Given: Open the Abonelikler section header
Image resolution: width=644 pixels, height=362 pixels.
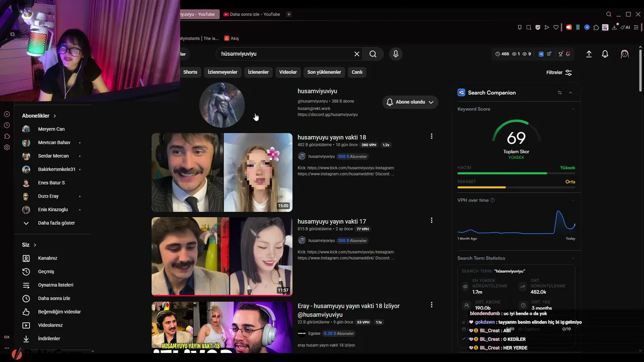Looking at the screenshot, I should click(x=39, y=116).
